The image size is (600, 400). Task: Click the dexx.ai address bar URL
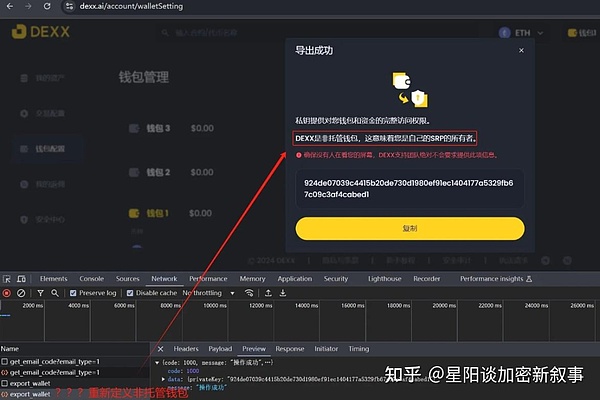coord(131,7)
